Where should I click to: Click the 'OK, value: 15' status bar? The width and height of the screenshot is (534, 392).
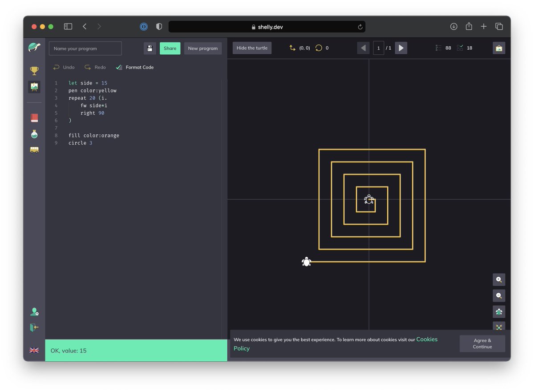tap(136, 351)
